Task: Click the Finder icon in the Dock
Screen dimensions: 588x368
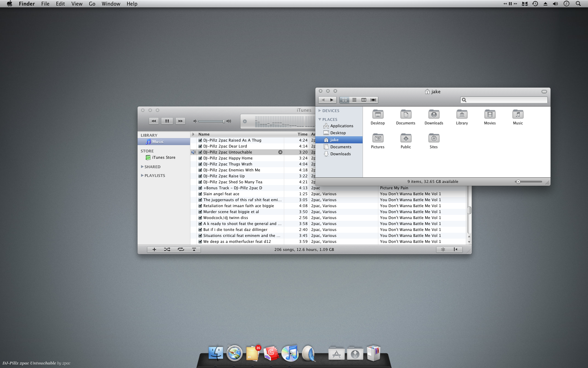Action: pyautogui.click(x=216, y=353)
